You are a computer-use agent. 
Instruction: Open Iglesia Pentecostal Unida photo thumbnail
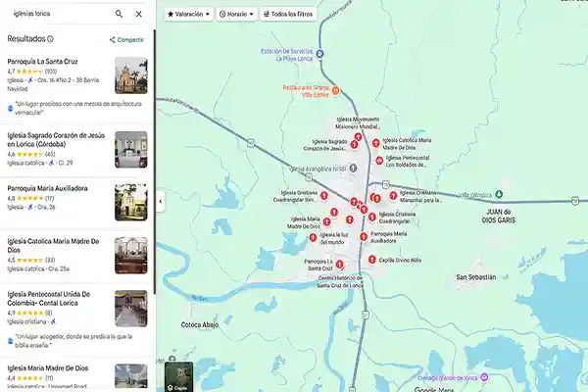pyautogui.click(x=131, y=309)
